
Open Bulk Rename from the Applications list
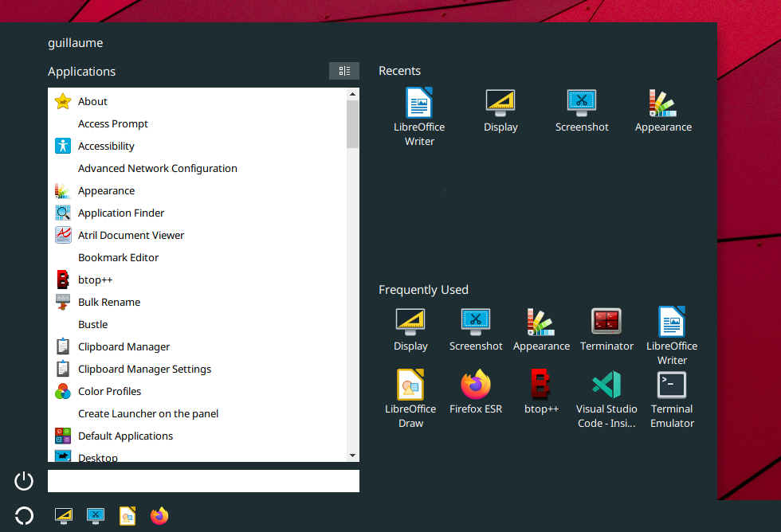109,302
